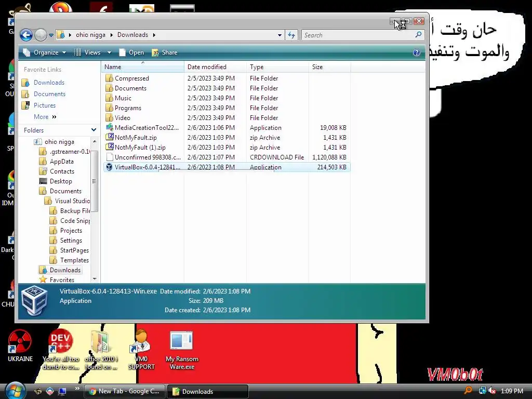Image resolution: width=532 pixels, height=399 pixels.
Task: Open Pictures in Favorite Links
Action: [45, 105]
